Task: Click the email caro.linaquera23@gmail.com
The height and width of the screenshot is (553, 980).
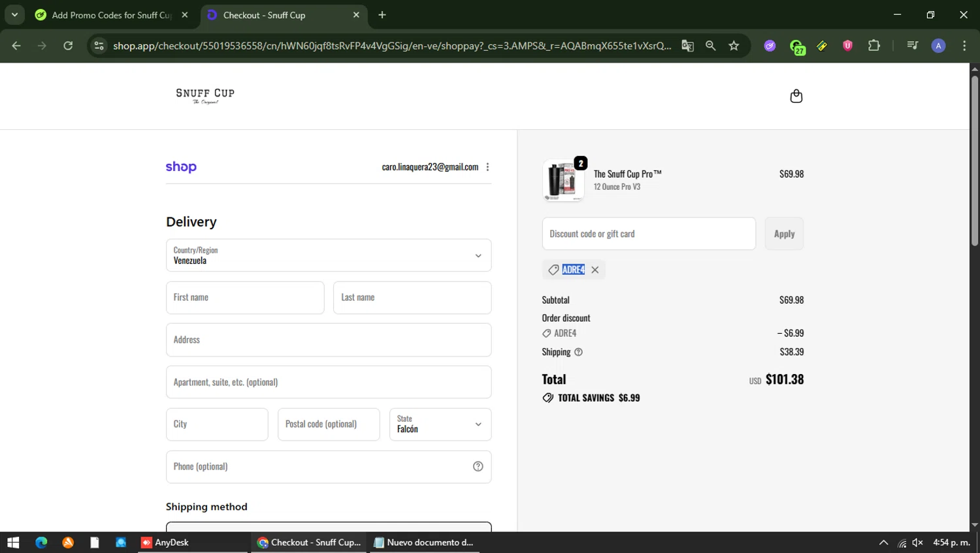Action: 430,167
